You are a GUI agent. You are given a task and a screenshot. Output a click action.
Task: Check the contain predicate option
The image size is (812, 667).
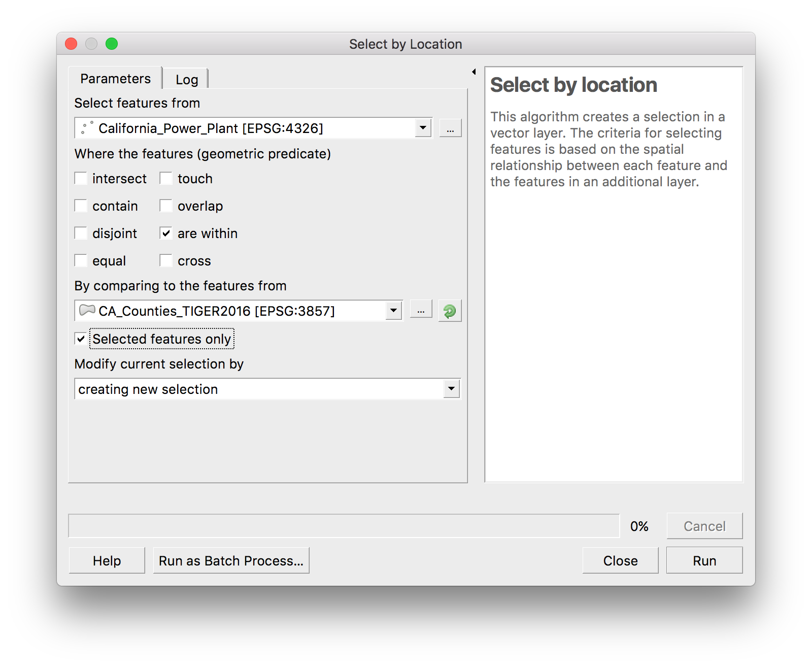point(81,206)
